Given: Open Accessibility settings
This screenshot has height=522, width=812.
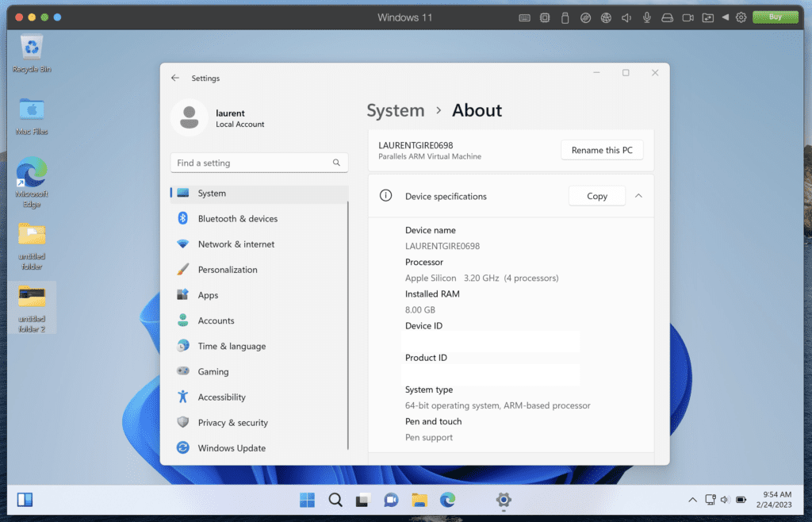Looking at the screenshot, I should coord(259,397).
